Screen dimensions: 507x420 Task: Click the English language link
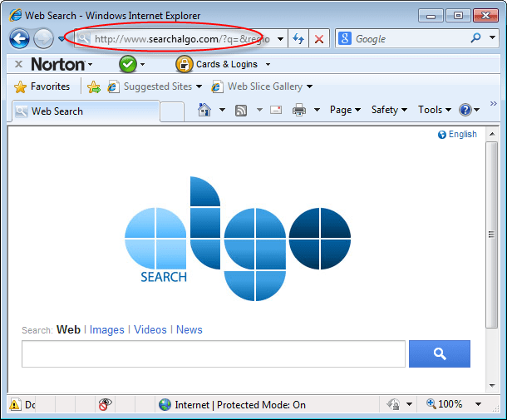coord(457,134)
